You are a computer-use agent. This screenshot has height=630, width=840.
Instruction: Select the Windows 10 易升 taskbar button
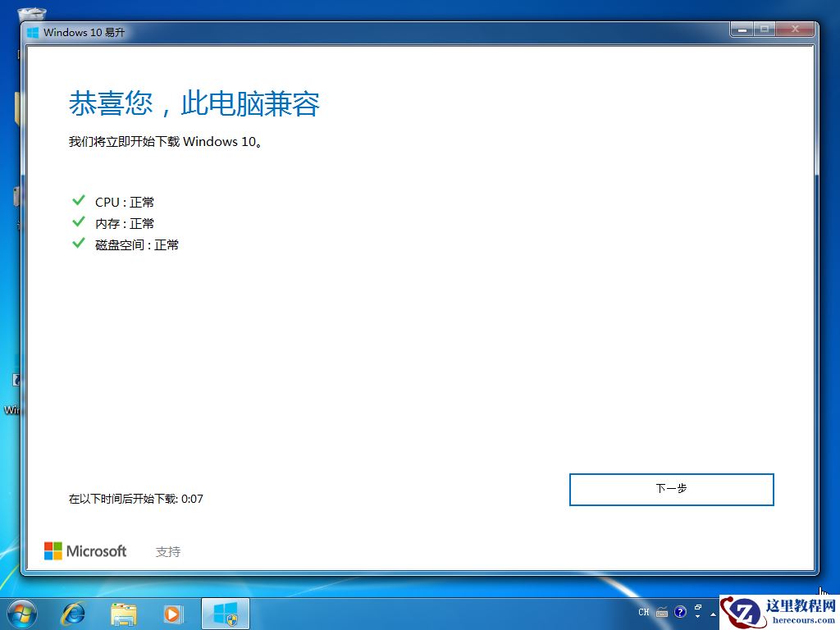click(x=225, y=613)
